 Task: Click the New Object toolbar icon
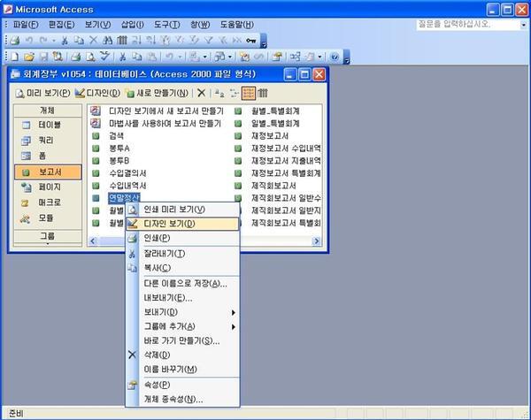tap(310, 57)
